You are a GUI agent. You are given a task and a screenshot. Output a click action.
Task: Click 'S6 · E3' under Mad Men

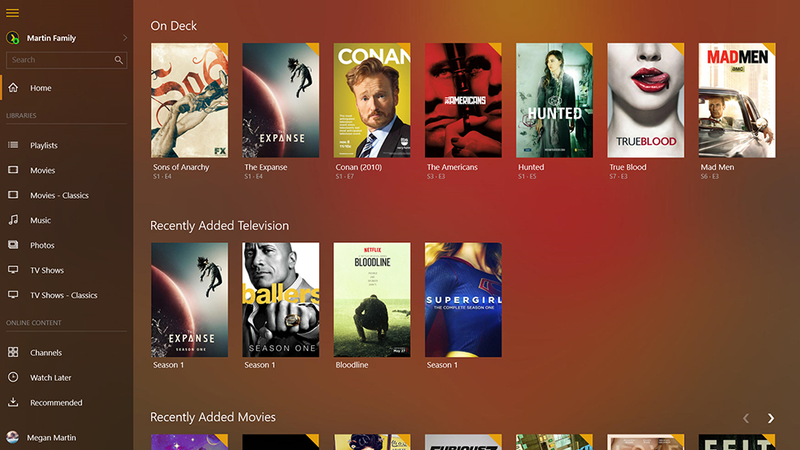[x=710, y=177]
